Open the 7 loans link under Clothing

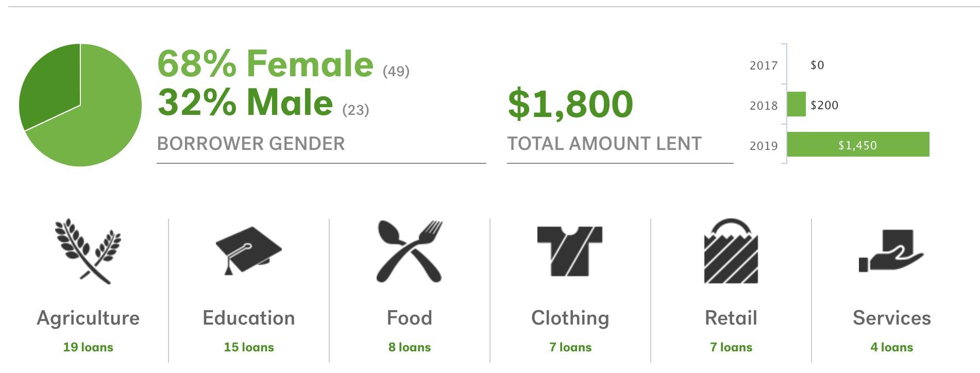pos(570,347)
